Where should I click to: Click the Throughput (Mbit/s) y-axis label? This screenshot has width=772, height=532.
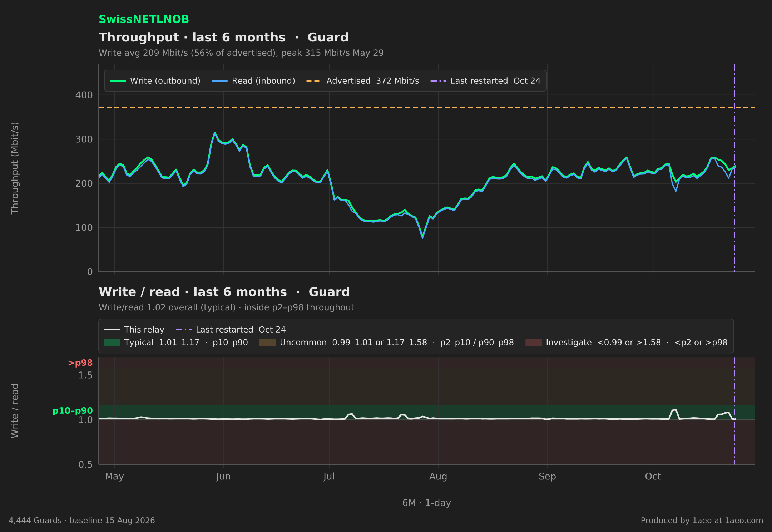tap(15, 168)
